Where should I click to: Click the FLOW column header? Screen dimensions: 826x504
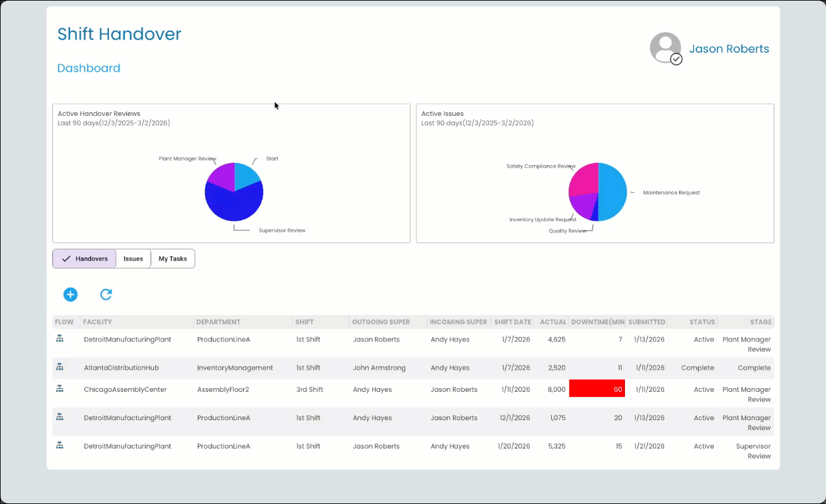click(x=64, y=322)
